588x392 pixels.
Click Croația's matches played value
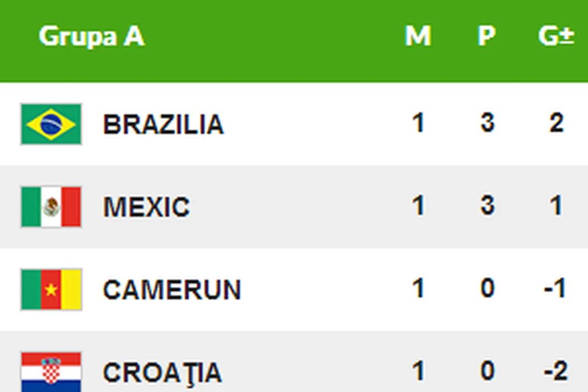418,371
